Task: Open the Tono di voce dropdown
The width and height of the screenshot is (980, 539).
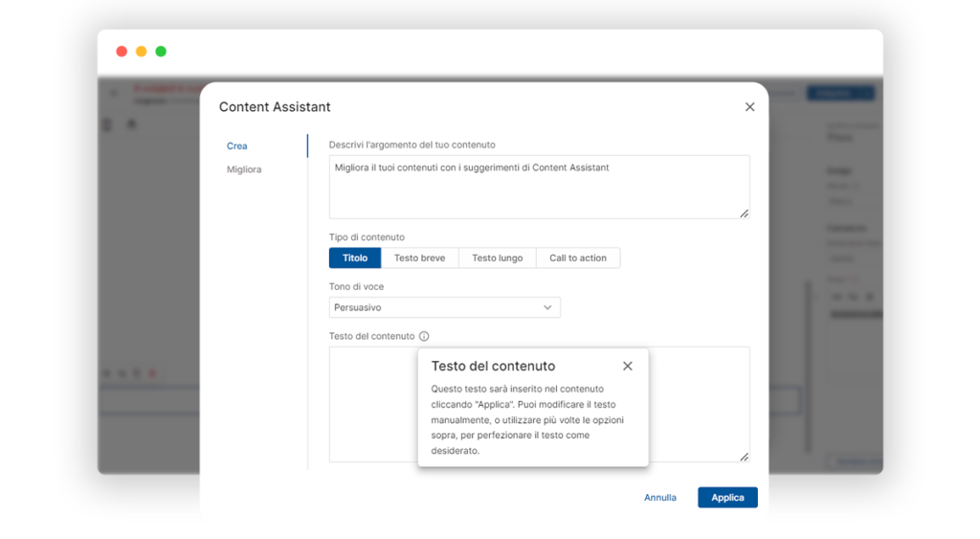Action: click(x=444, y=307)
